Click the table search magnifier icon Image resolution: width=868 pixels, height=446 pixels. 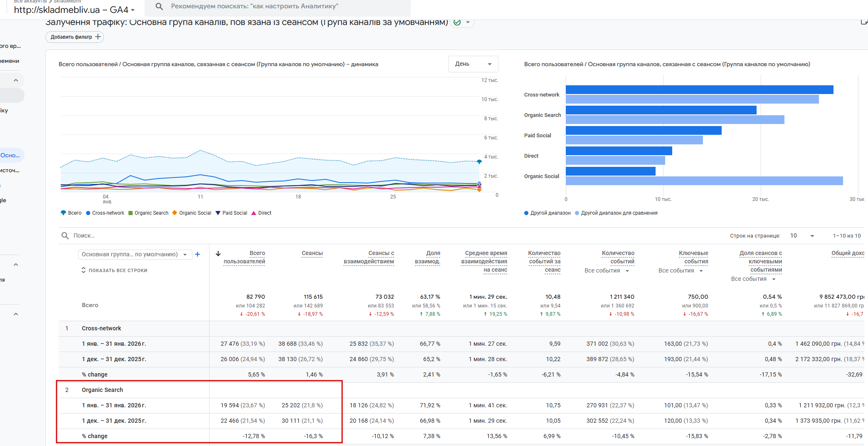65,235
